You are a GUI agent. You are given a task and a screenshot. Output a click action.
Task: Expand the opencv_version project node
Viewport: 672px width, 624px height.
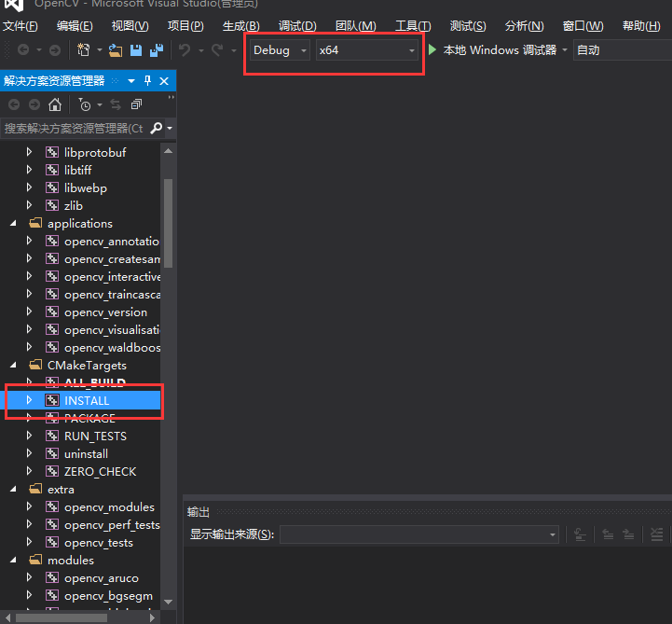(x=29, y=312)
